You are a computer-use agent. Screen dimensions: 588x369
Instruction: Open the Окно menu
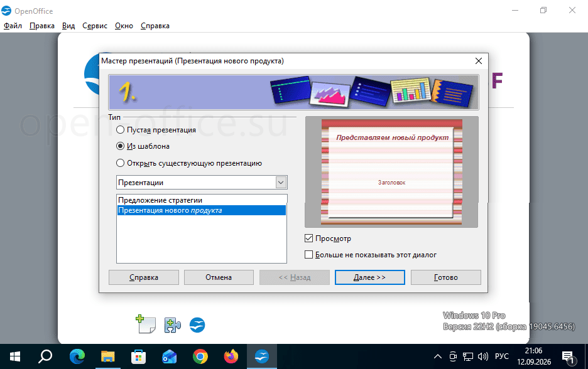click(124, 26)
